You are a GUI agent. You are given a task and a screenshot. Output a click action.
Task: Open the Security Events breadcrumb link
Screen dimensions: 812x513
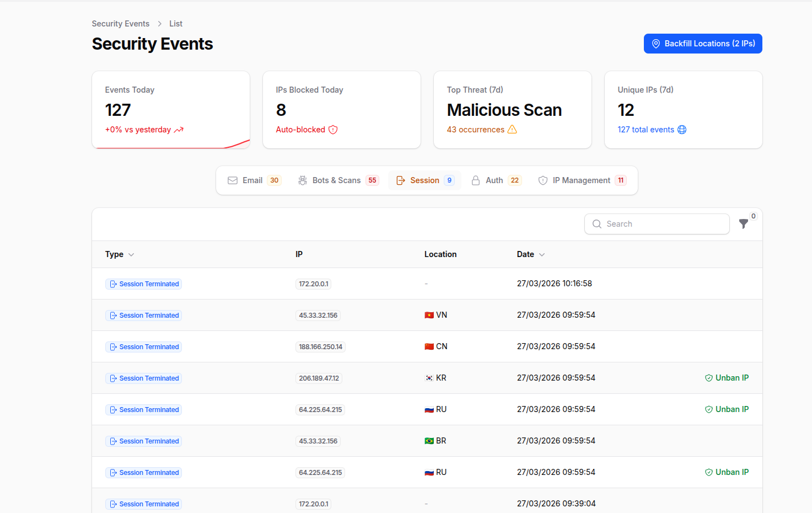tap(120, 23)
